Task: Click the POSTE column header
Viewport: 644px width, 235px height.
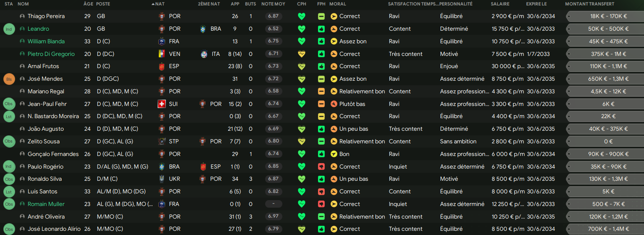Action: 103,4
